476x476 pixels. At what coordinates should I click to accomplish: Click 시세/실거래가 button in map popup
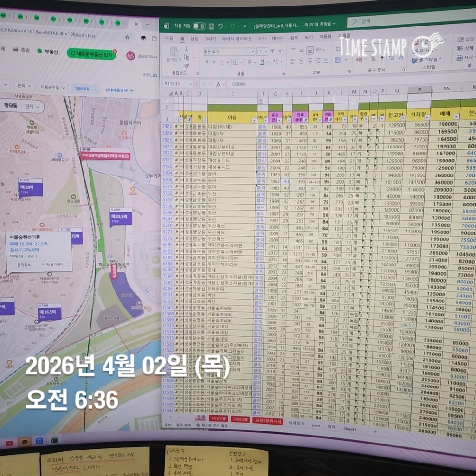pos(52,265)
